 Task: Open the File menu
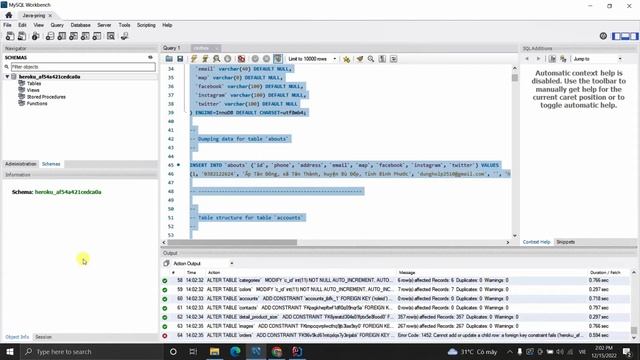pos(7,25)
